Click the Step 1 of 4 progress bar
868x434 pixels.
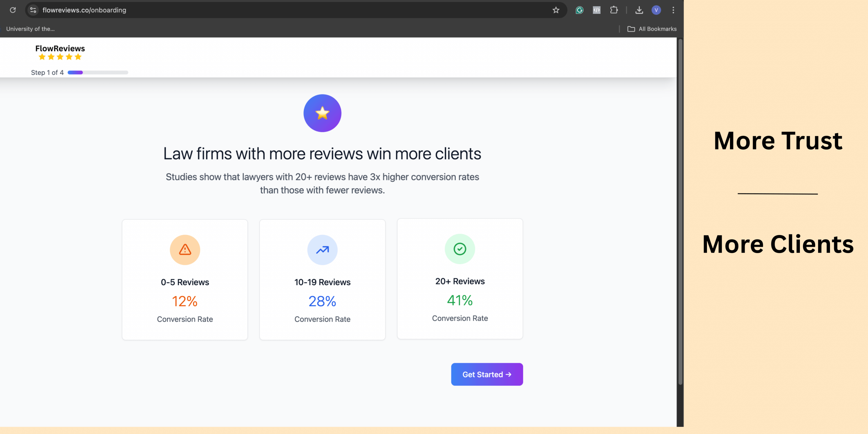(98, 72)
